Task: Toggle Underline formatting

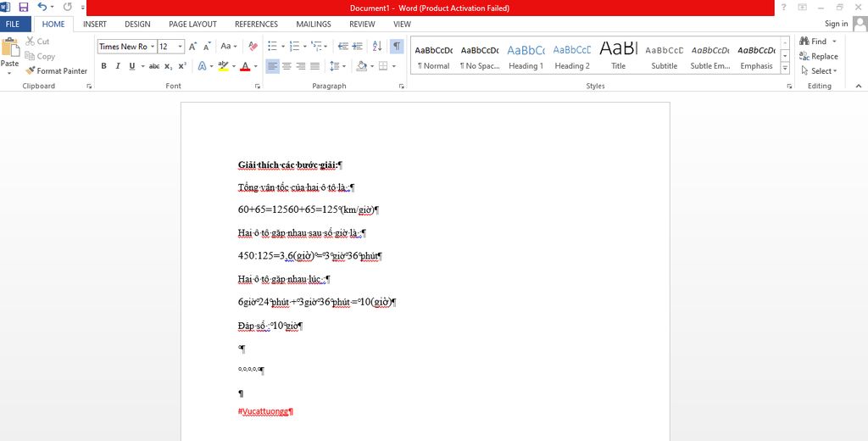Action: coord(131,66)
